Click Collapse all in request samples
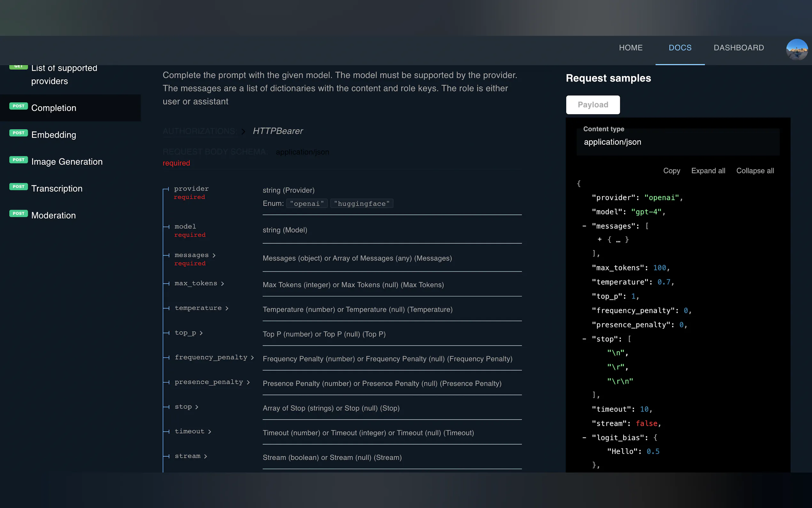This screenshot has width=812, height=508. (x=754, y=171)
